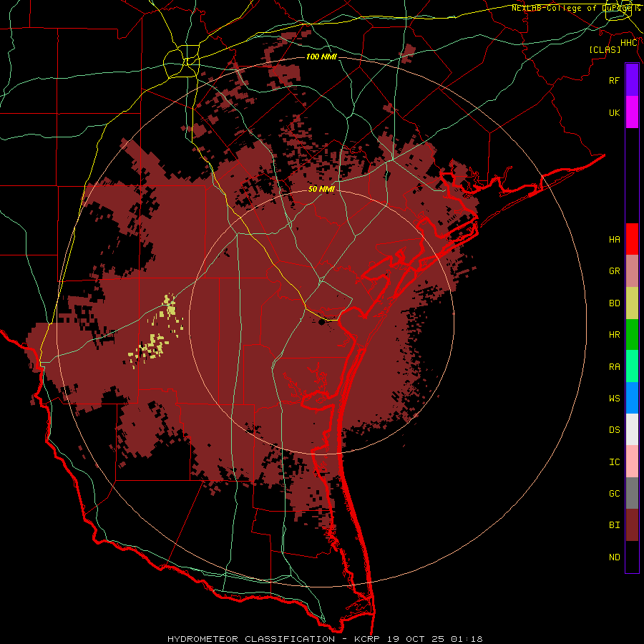This screenshot has width=644, height=644.
Task: Click the RA legend label
Action: pyautogui.click(x=614, y=367)
